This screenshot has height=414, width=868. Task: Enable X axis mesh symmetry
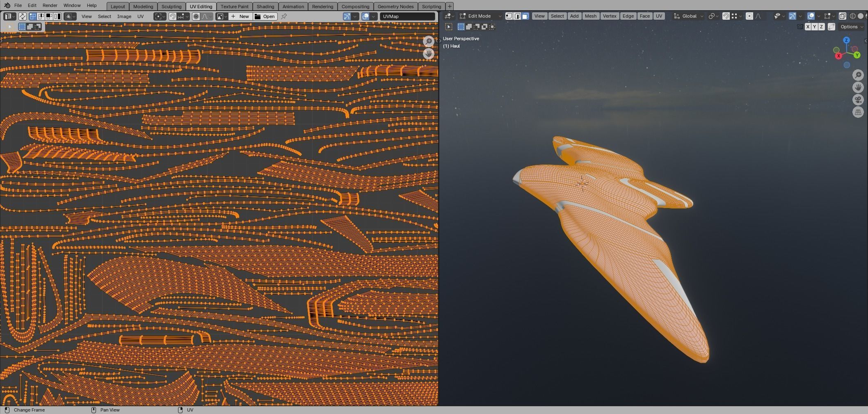point(808,27)
